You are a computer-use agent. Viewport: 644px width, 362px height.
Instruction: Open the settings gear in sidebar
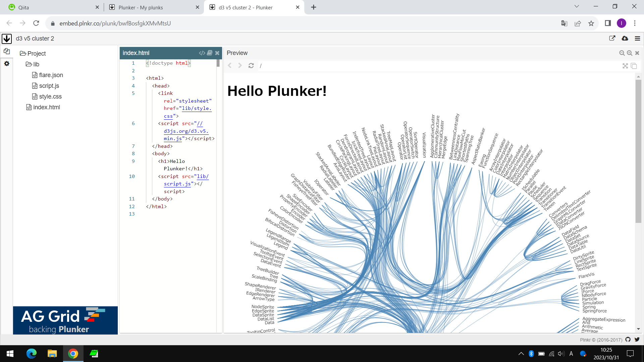[7, 64]
